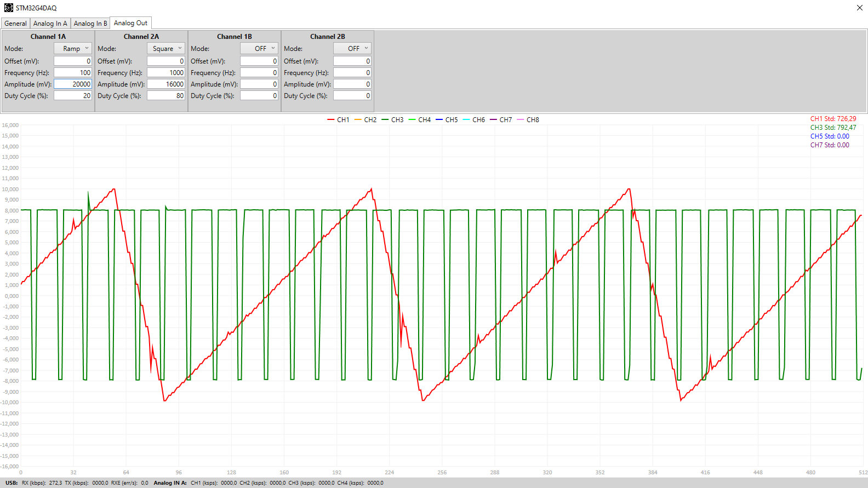Screen dimensions: 868x488
Task: Click TX (kbps) status value
Action: pyautogui.click(x=100, y=483)
